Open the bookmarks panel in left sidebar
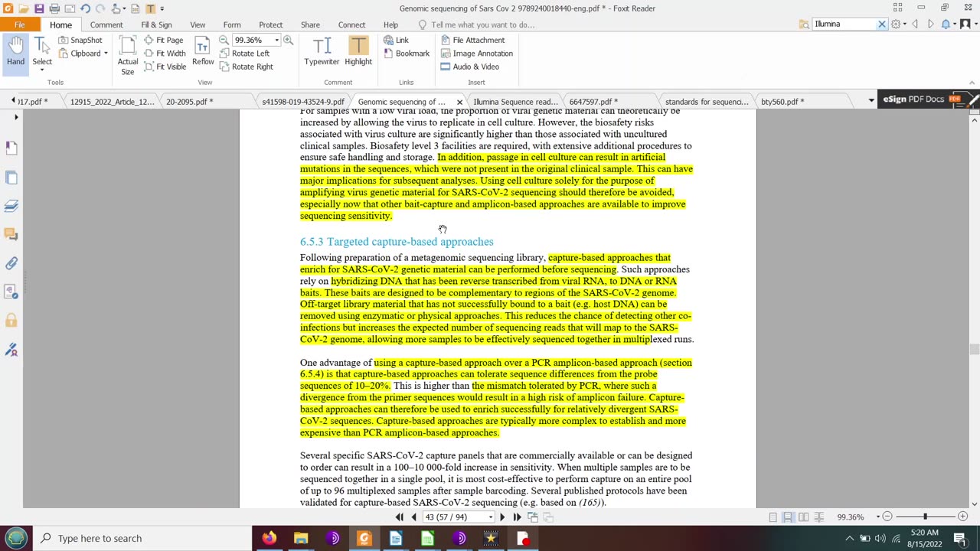This screenshot has width=980, height=551. [x=11, y=147]
